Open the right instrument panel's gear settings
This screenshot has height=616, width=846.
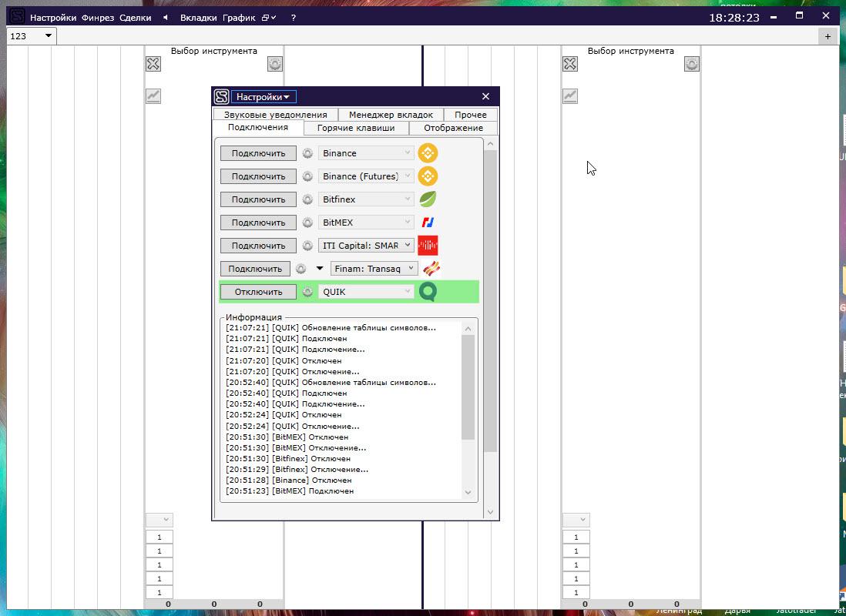pyautogui.click(x=692, y=64)
